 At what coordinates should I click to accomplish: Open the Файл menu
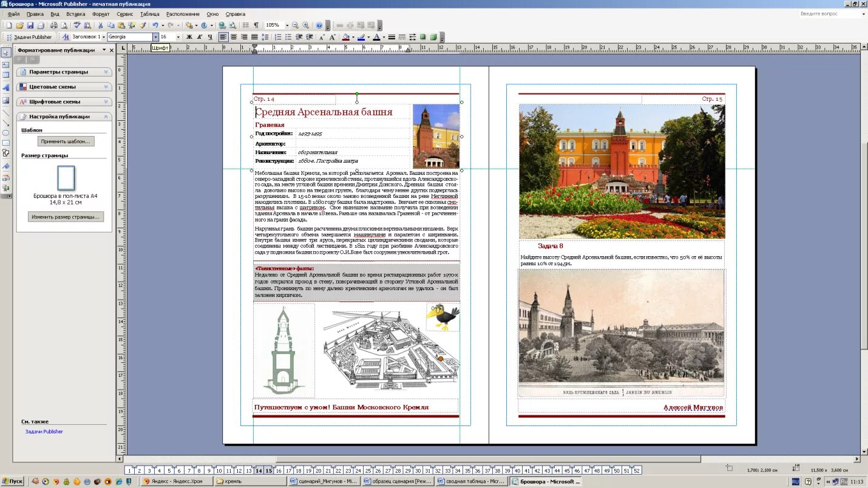click(x=13, y=14)
